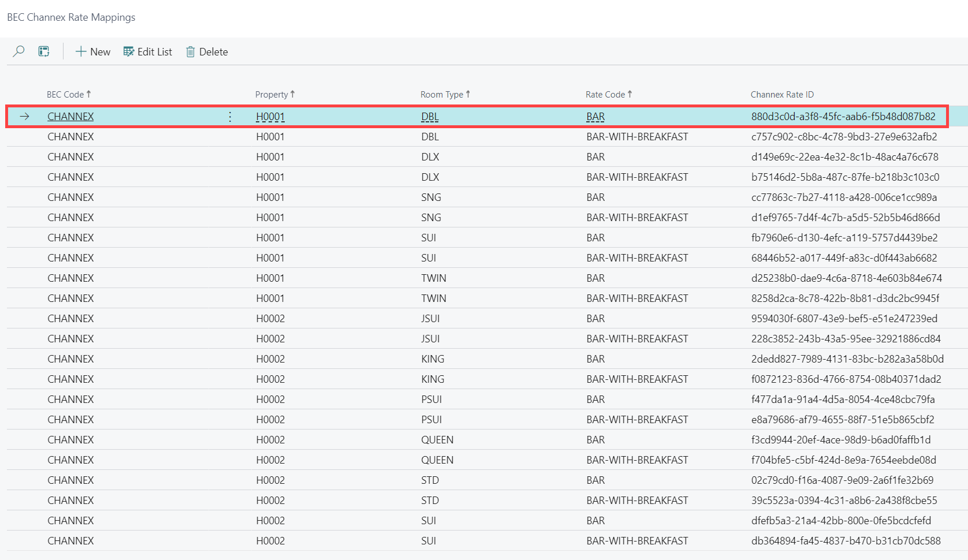
Task: Open the three-dot row menu for selected row
Action: [230, 117]
